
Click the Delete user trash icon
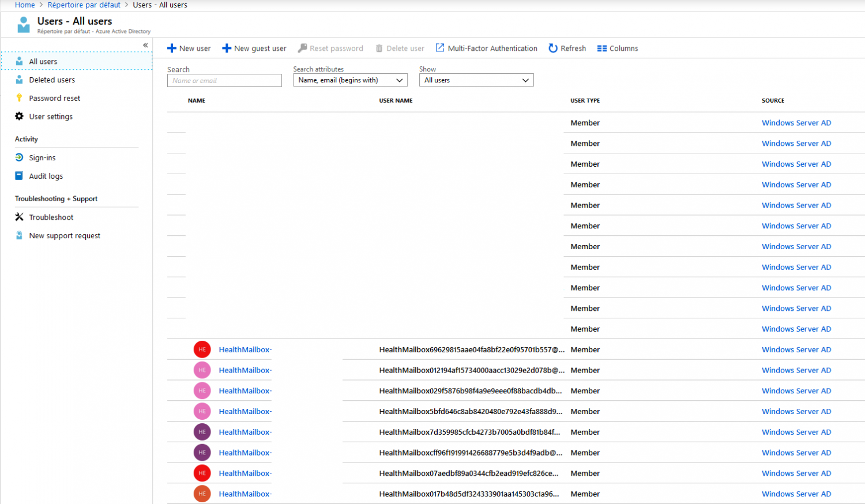click(379, 48)
